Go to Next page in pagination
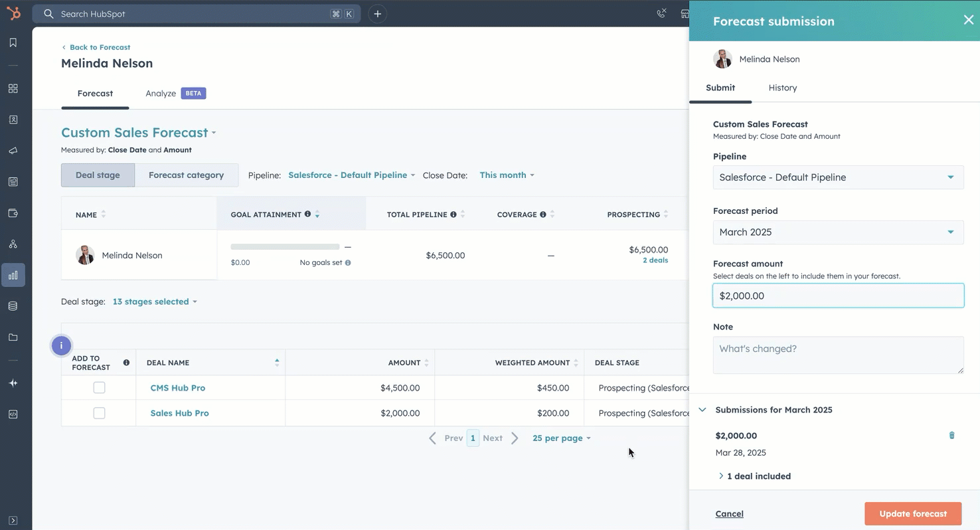Viewport: 980px width, 530px height. click(x=501, y=438)
